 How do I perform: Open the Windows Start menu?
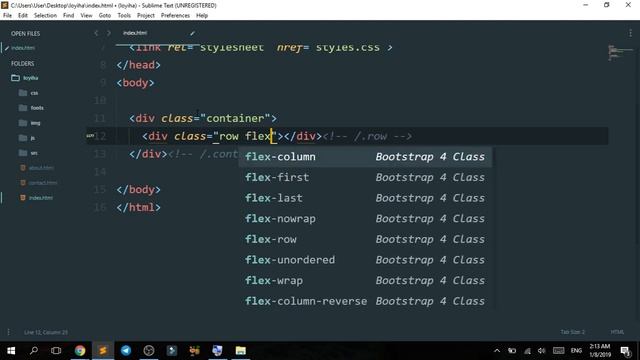11,351
